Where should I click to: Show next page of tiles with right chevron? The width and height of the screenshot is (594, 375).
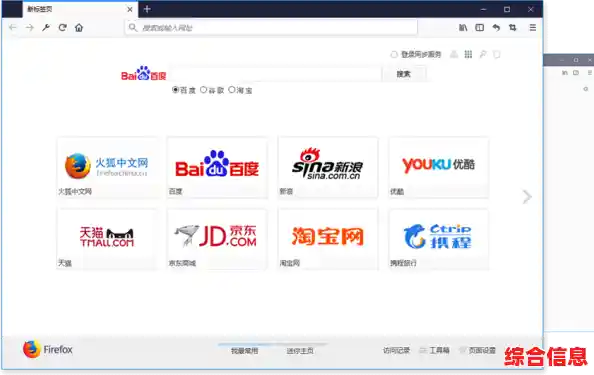527,197
